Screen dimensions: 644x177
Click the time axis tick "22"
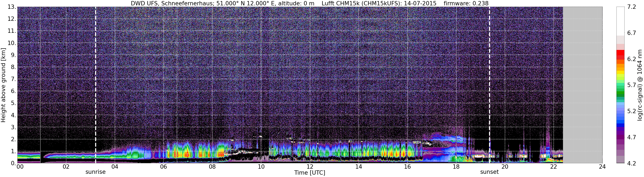pyautogui.click(x=554, y=167)
